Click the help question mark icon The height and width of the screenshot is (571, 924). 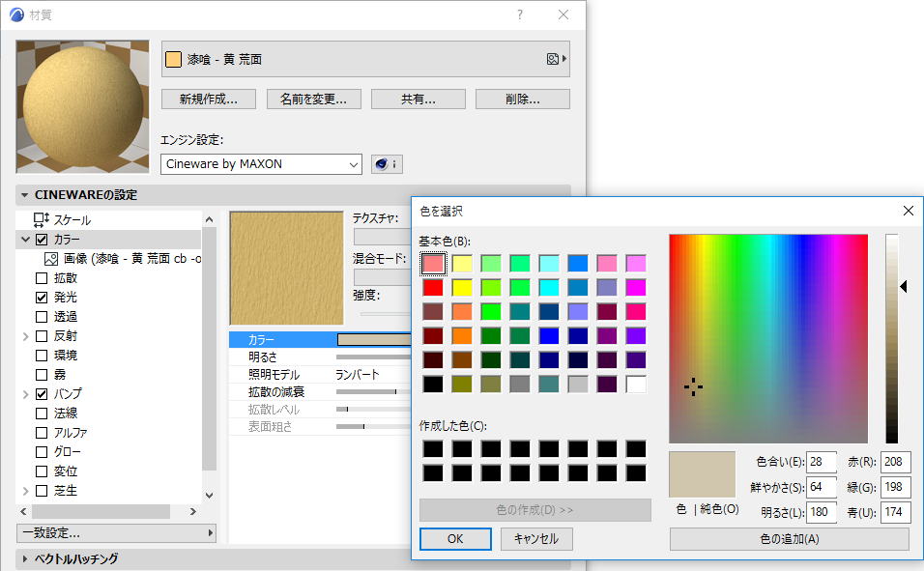(519, 14)
